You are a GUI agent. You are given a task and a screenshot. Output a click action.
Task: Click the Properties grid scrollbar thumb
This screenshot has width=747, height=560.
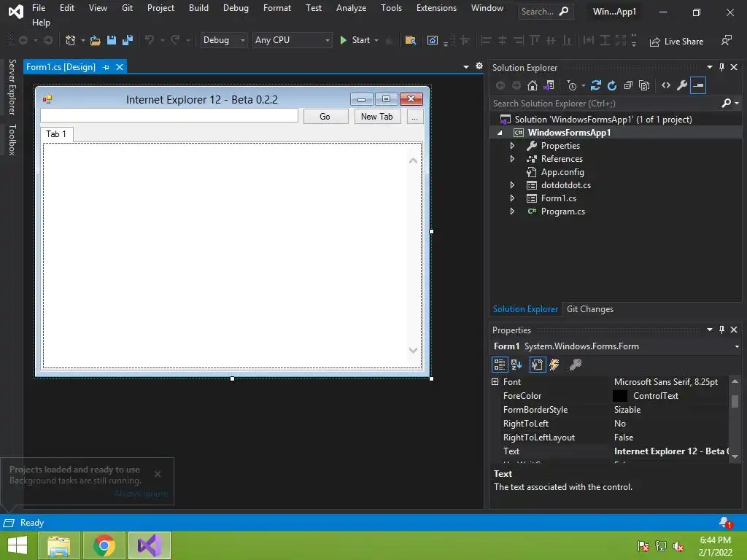[x=735, y=402]
